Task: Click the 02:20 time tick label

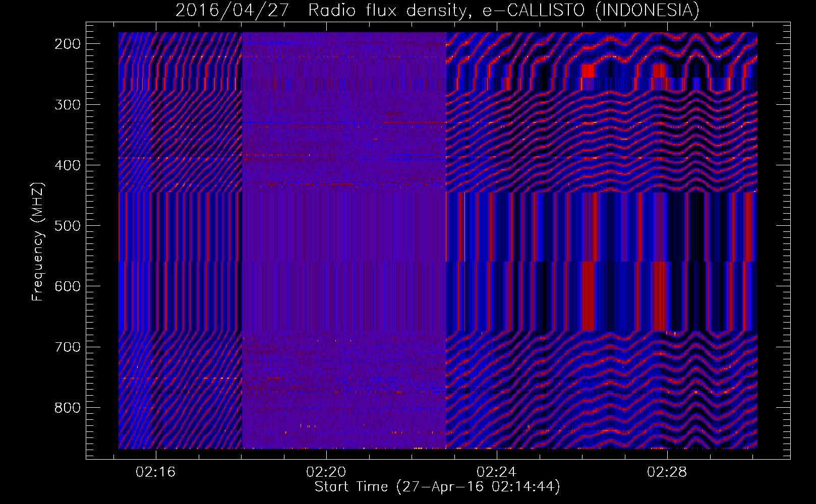Action: [x=326, y=472]
